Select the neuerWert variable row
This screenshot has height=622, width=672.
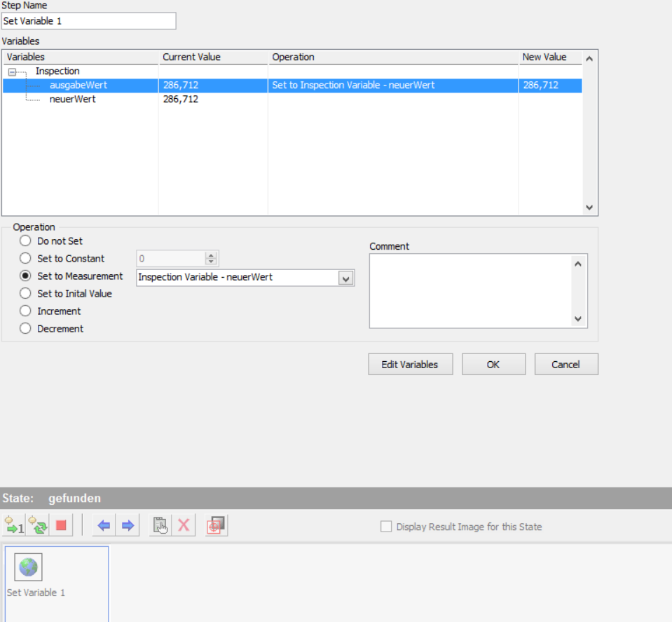292,99
